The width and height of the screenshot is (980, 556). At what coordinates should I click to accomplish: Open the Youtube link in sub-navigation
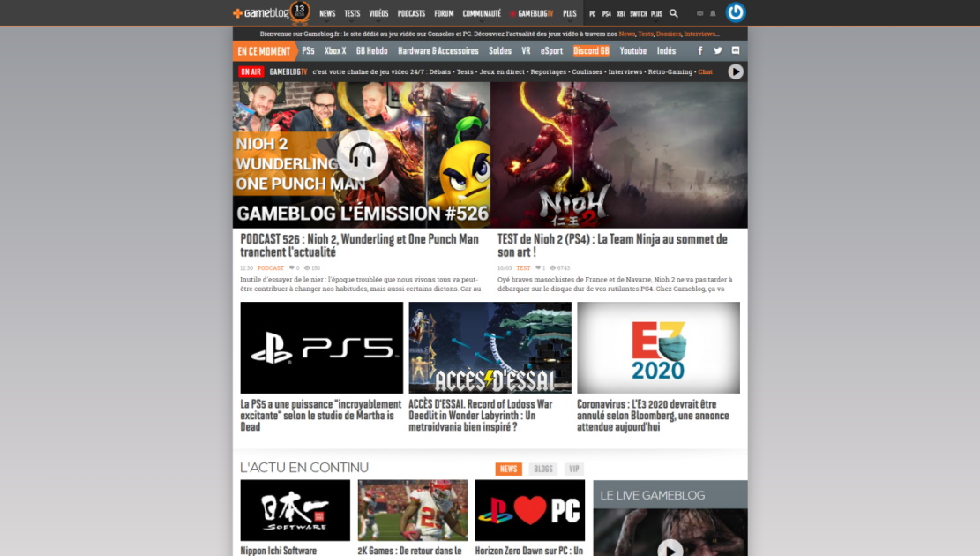coord(633,50)
